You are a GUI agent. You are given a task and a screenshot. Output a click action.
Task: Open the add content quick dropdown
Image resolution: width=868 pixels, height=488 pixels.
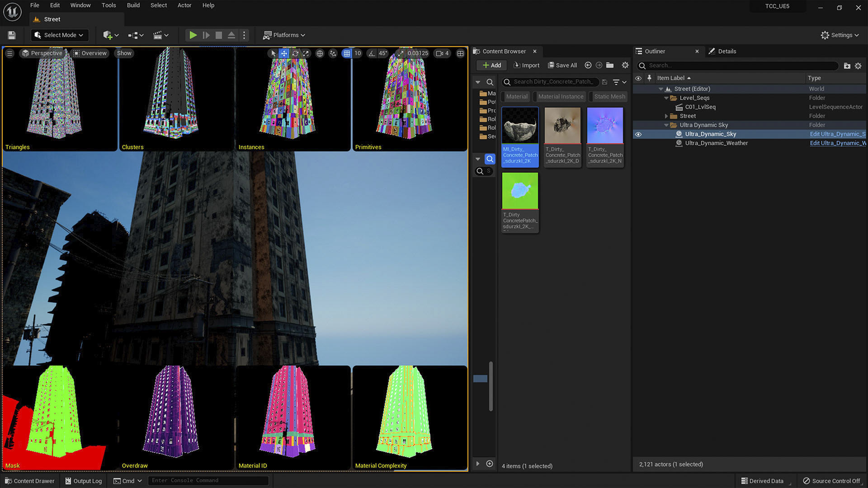point(111,35)
